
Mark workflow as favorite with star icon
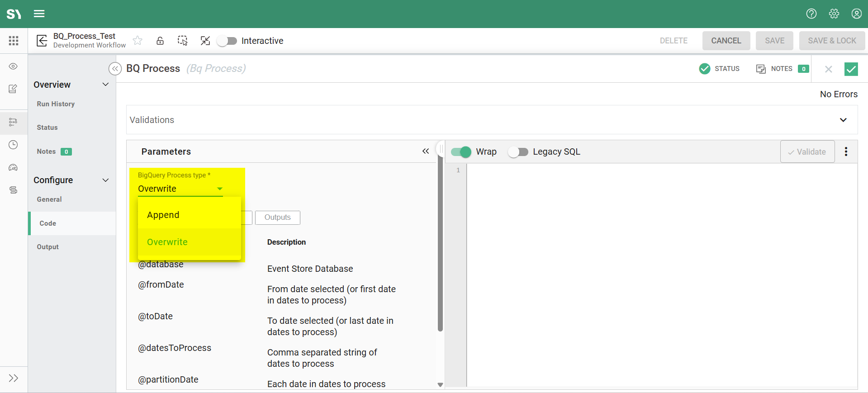(x=138, y=41)
